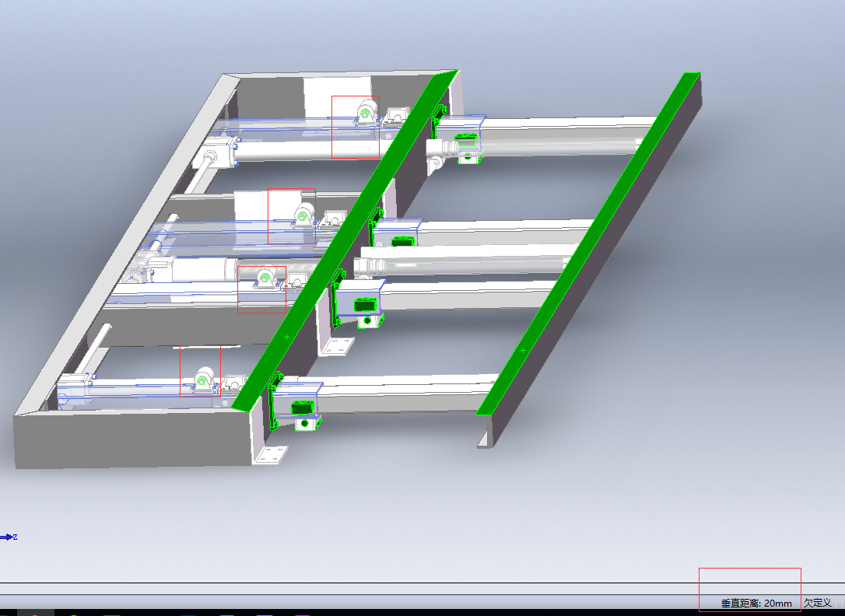Click green plus marker on left beam
Screen dimensions: 845x616
click(x=287, y=337)
